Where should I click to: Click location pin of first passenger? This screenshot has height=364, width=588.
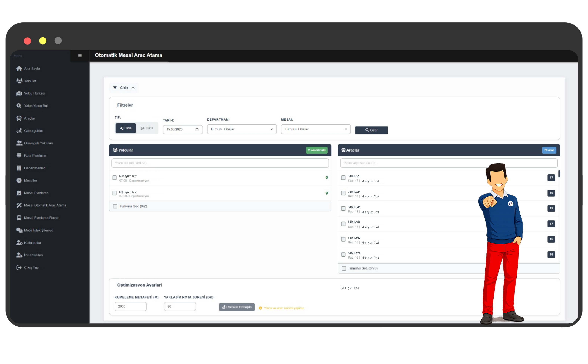[327, 178]
